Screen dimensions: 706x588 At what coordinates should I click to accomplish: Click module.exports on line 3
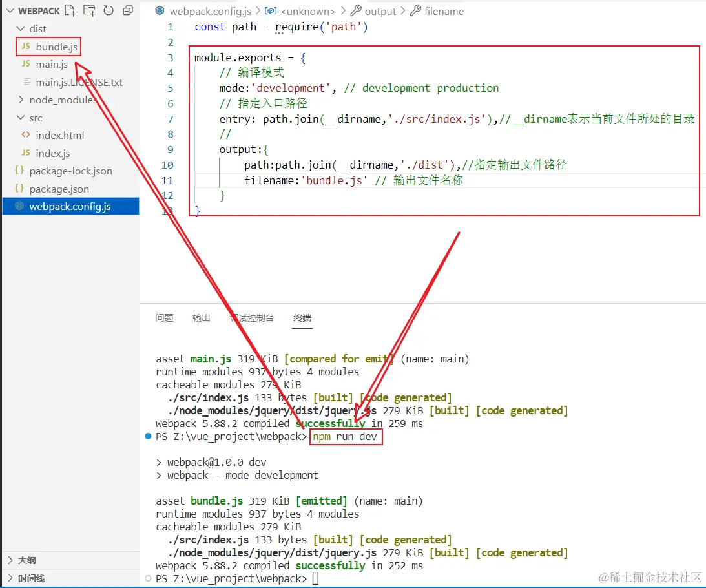pos(238,58)
